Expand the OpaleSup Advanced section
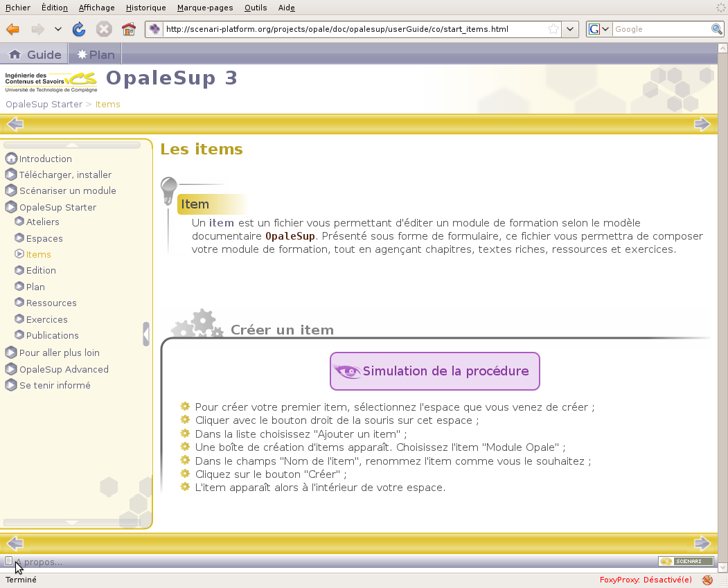The image size is (728, 588). [x=64, y=369]
